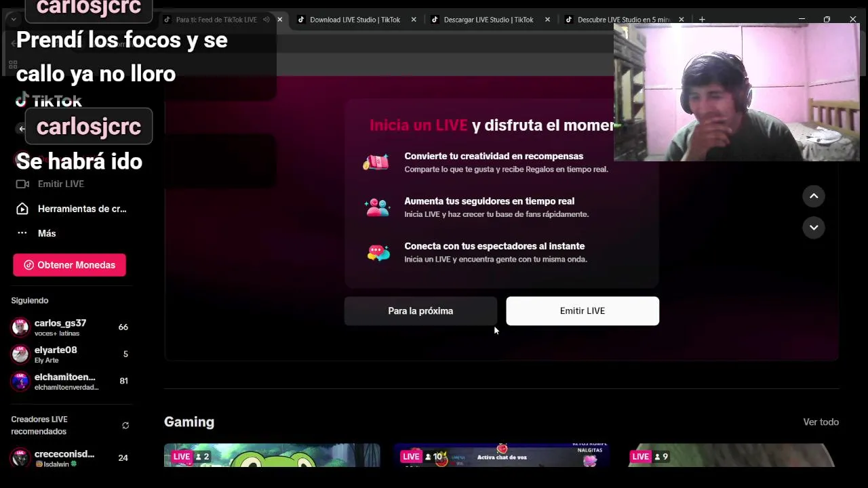Open Ver todo for Gaming
The width and height of the screenshot is (868, 488).
(821, 422)
